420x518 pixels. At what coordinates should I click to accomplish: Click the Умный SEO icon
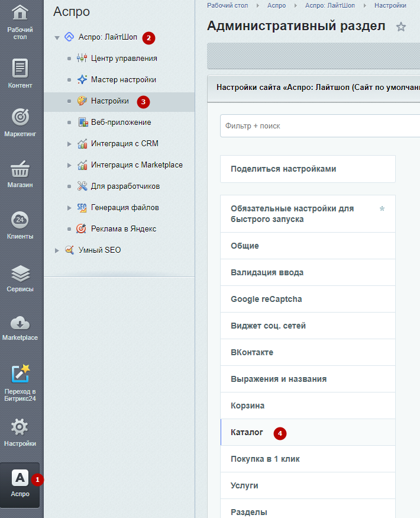click(x=69, y=250)
